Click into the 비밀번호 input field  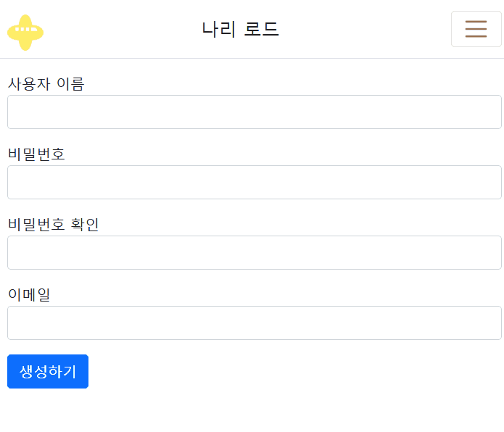255,182
